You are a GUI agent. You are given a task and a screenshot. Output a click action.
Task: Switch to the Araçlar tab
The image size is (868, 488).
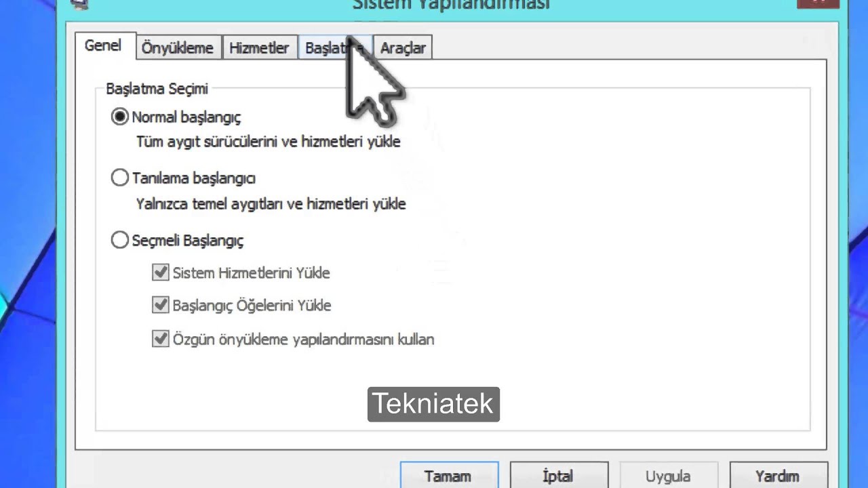[x=403, y=48]
